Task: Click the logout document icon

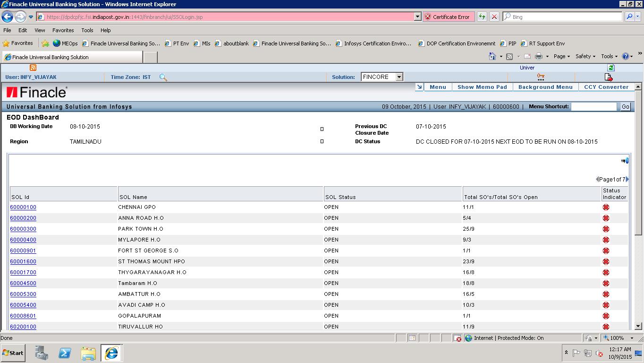Action: tap(608, 77)
